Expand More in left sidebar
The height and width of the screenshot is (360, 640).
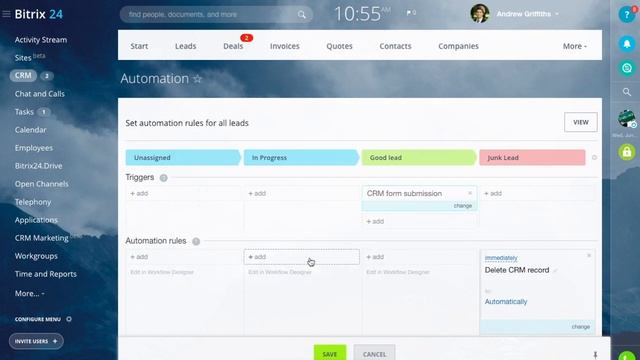point(29,293)
